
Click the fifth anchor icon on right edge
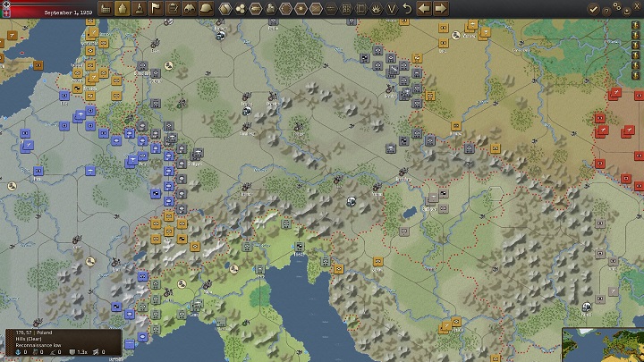tap(636, 65)
